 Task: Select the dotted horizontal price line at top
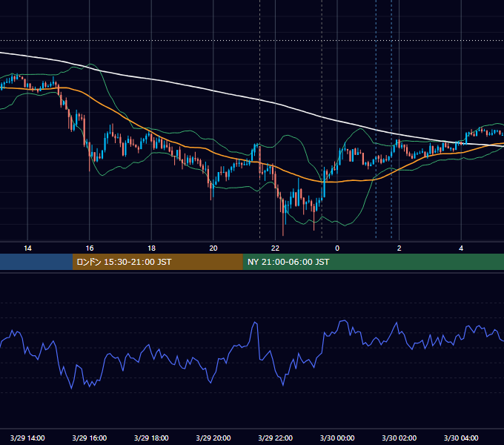[252, 41]
